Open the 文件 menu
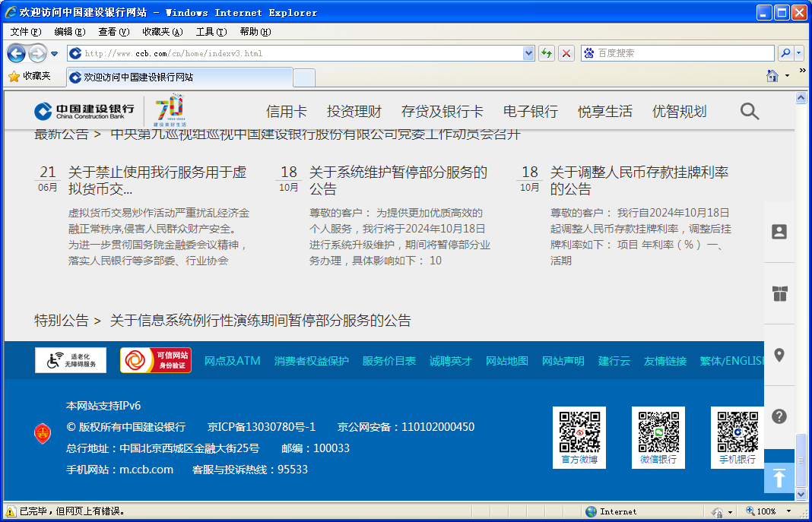 click(x=26, y=32)
